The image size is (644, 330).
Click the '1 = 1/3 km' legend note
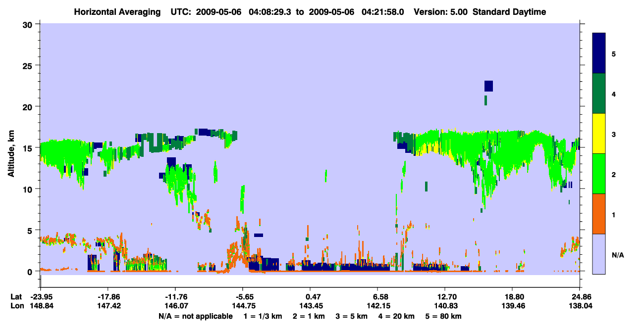(263, 316)
